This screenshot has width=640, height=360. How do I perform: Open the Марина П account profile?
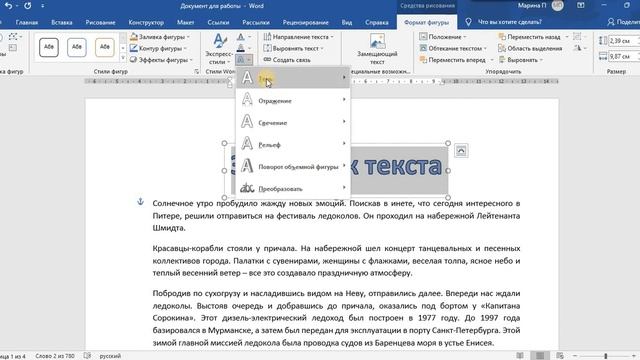pyautogui.click(x=541, y=6)
